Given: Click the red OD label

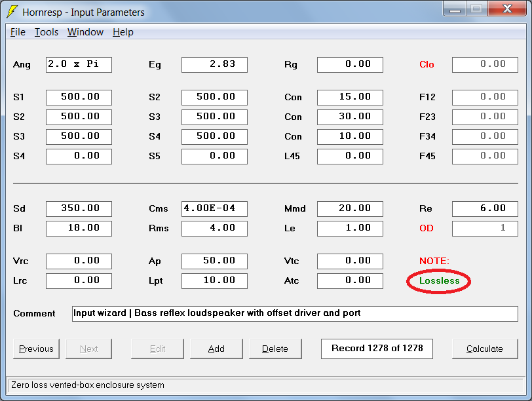Looking at the screenshot, I should point(427,228).
